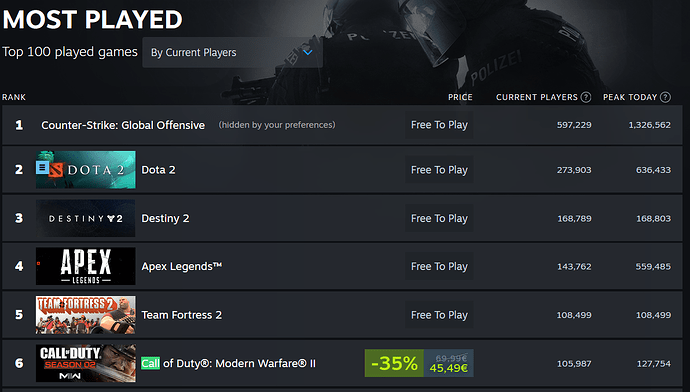The width and height of the screenshot is (690, 392).
Task: Click the Call of Duty Season 02 thumbnail
Action: click(86, 363)
